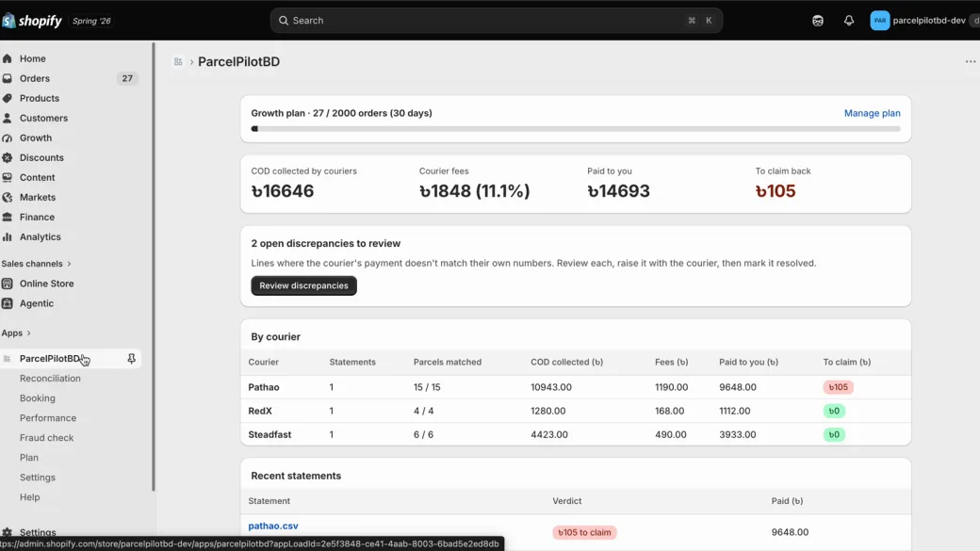980x551 pixels.
Task: Click the Agentic channel icon
Action: 8,303
